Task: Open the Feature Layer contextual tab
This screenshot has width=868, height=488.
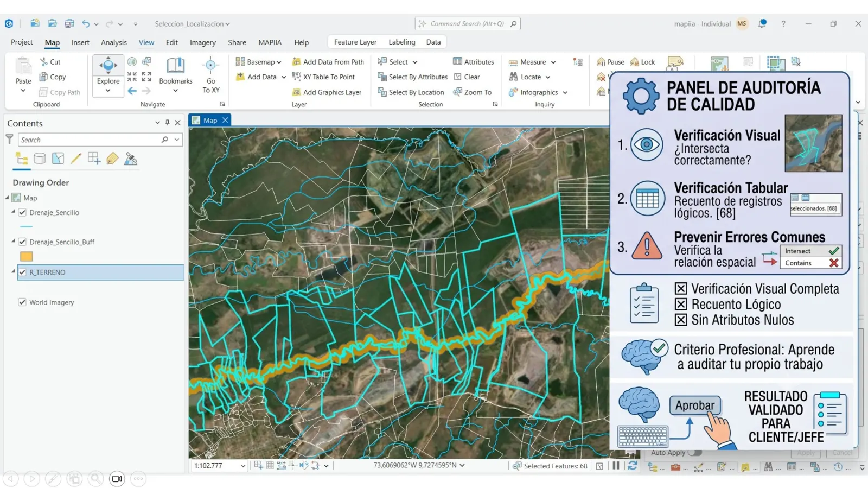Action: 355,42
